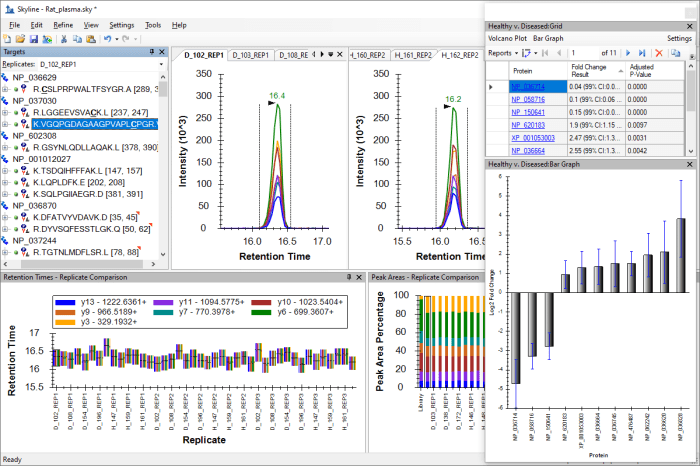
Task: Open the NP_058716 protein link
Action: point(528,100)
